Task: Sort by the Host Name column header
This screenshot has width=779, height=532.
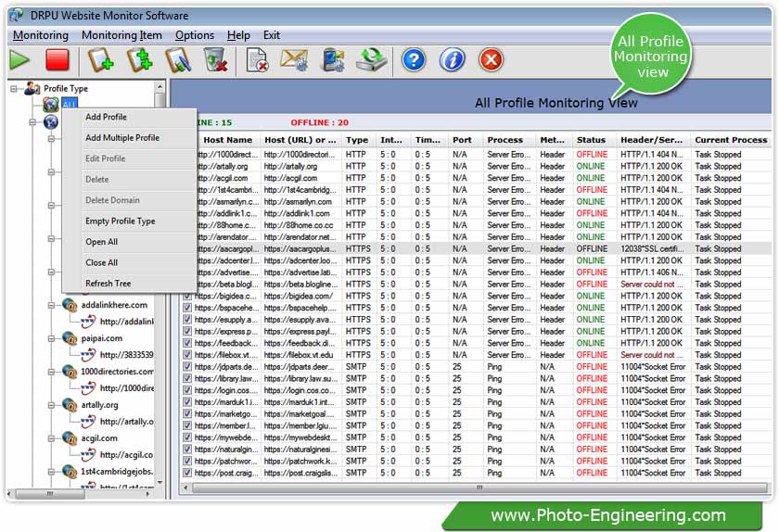Action: [227, 140]
